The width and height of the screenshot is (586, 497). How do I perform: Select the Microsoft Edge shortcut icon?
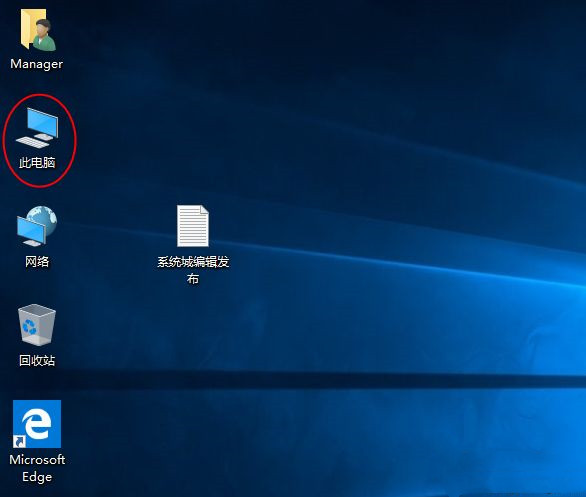point(37,424)
